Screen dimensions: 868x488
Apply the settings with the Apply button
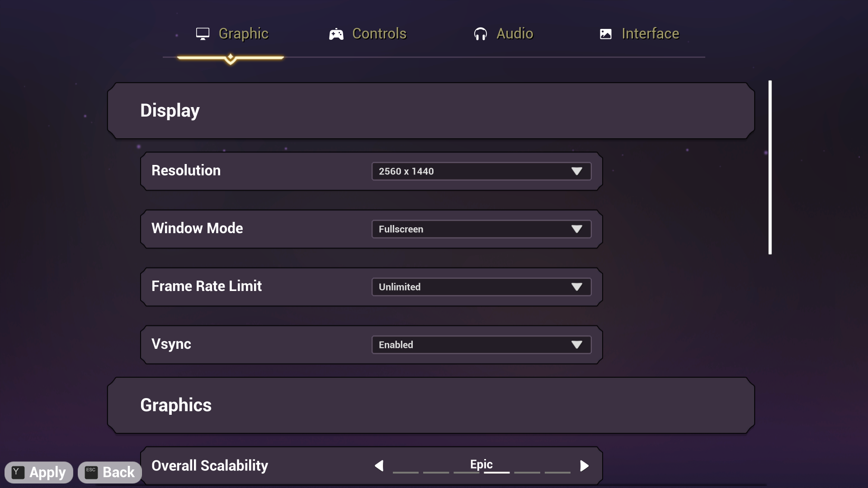[x=39, y=473]
